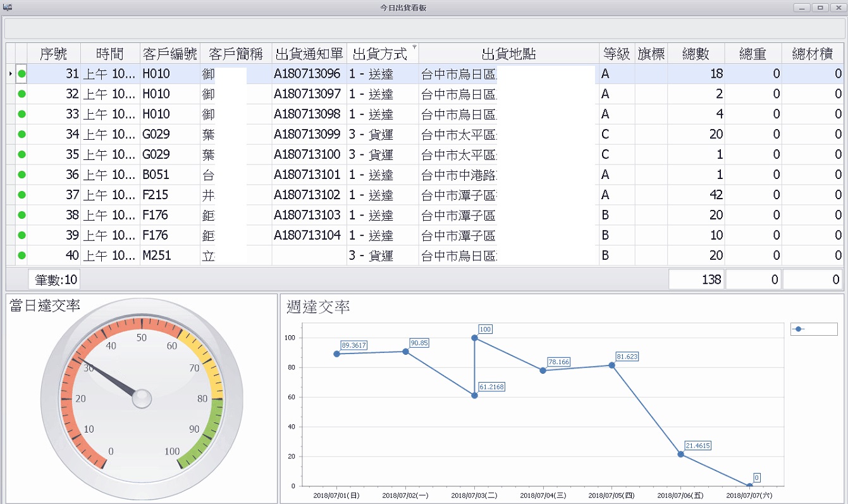This screenshot has height=504, width=848.
Task: Click the current-row arrow indicator beside row 31
Action: coord(10,74)
